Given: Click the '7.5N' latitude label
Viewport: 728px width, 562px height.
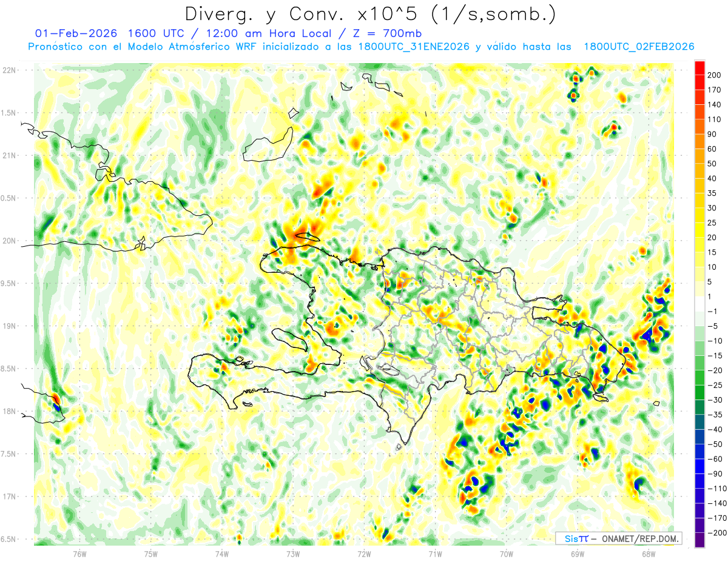Looking at the screenshot, I should click(x=9, y=454).
